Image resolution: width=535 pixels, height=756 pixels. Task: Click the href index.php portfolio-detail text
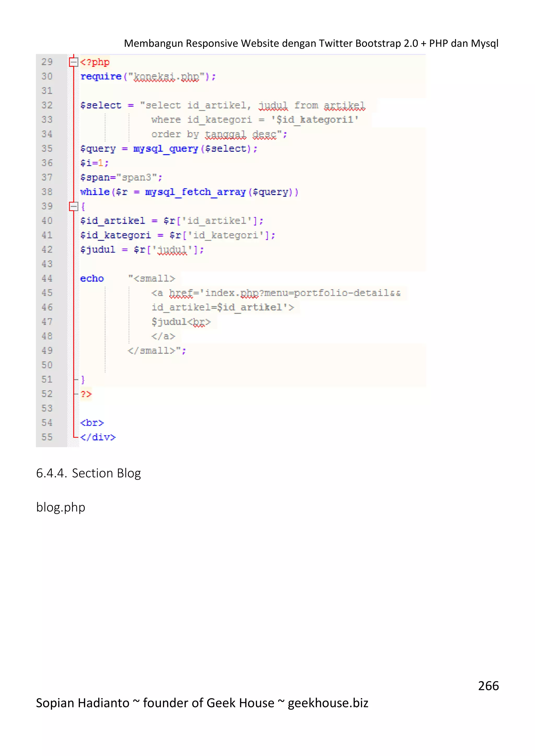[x=276, y=293]
